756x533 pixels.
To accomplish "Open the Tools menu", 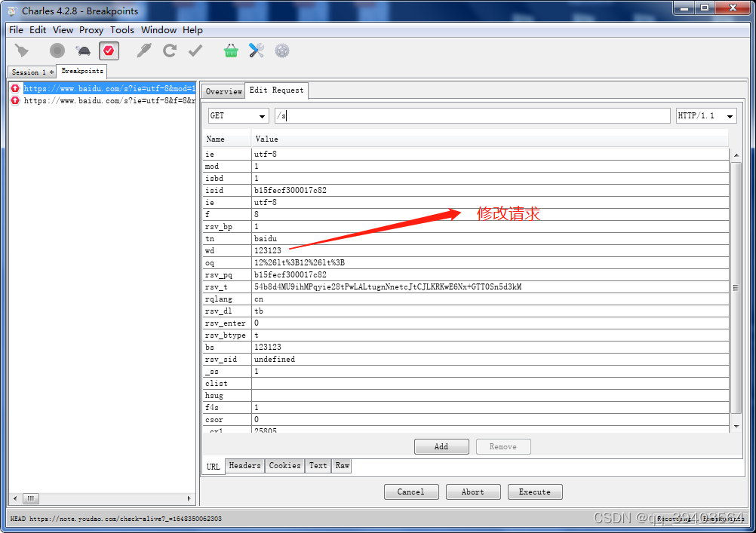I will 122,30.
